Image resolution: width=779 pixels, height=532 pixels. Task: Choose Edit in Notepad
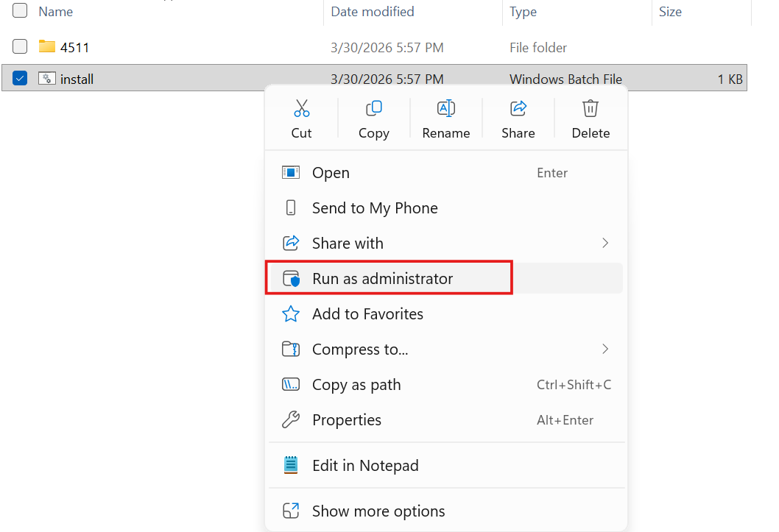coord(364,466)
